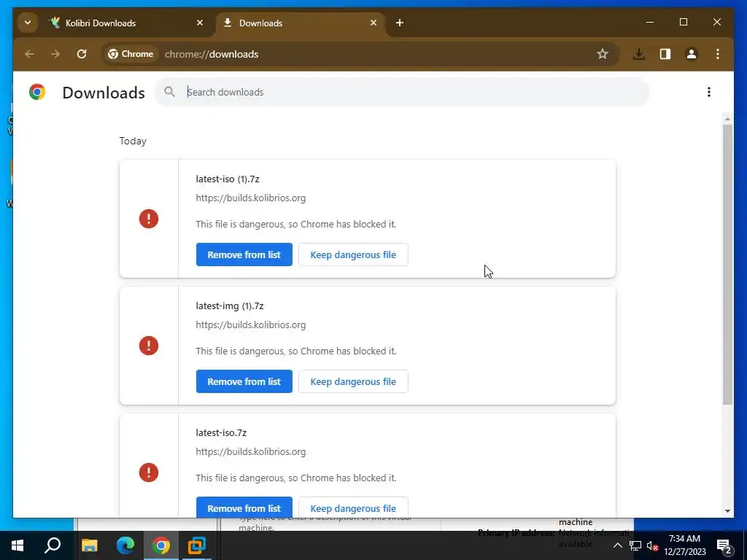Click the warning icon for latest-iso (1).7z
Image resolution: width=747 pixels, height=560 pixels.
point(149,219)
